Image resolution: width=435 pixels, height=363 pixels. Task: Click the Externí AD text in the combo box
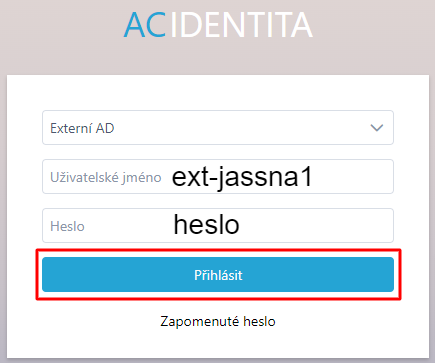tap(82, 128)
